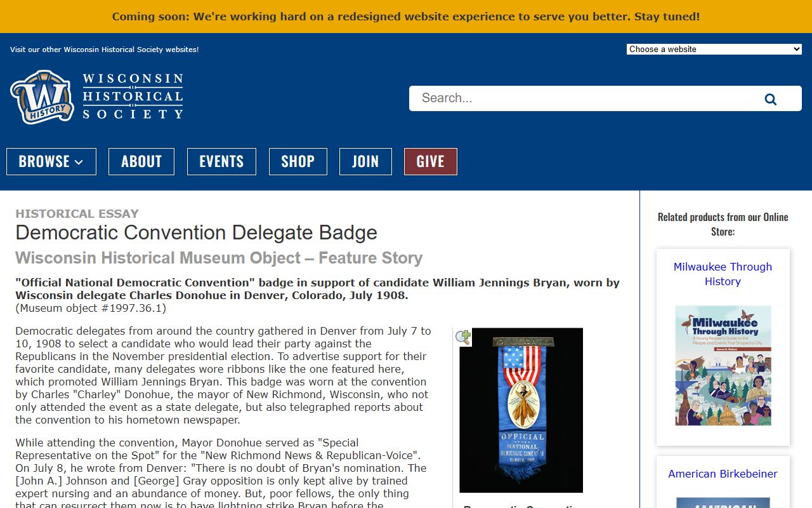
Task: Click the Wisconsin Historical Society wordmark text
Action: 133,97
